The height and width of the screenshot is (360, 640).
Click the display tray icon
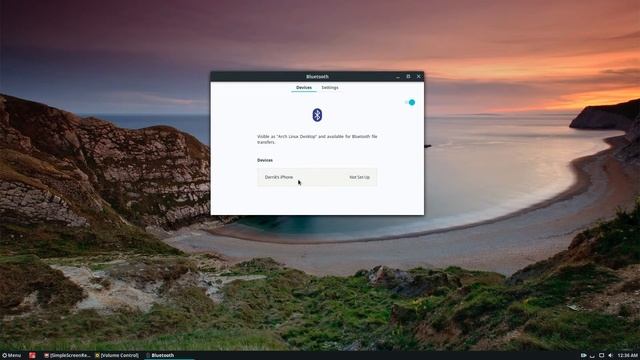601,356
